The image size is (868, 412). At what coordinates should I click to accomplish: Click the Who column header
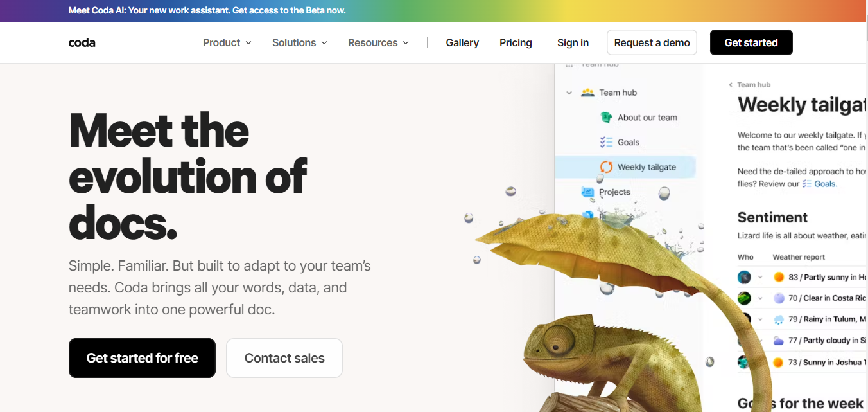tap(745, 257)
